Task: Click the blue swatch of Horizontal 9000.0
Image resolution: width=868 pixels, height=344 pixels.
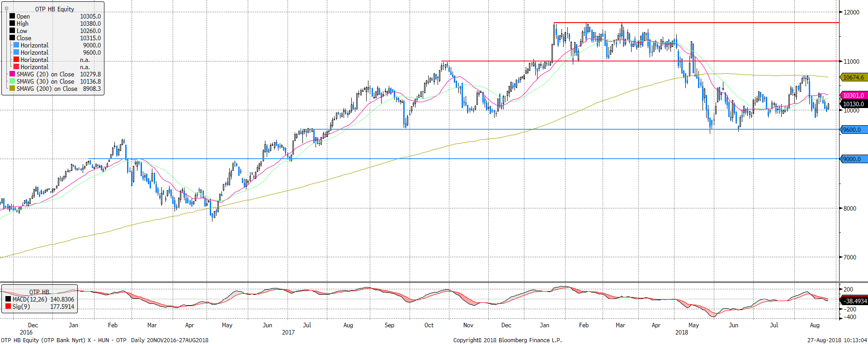Action: (x=16, y=45)
